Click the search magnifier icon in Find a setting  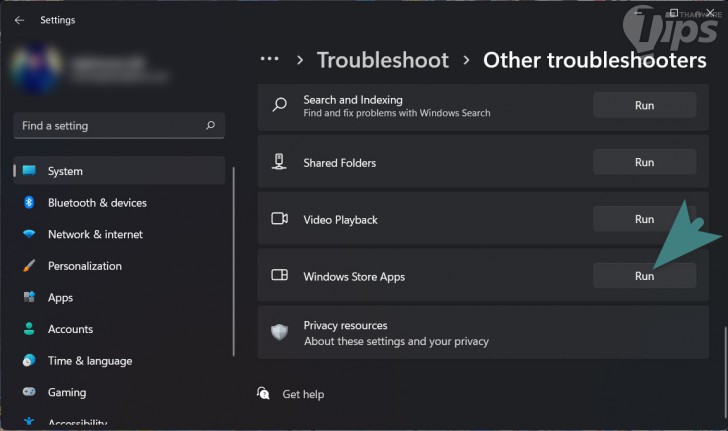tap(210, 125)
